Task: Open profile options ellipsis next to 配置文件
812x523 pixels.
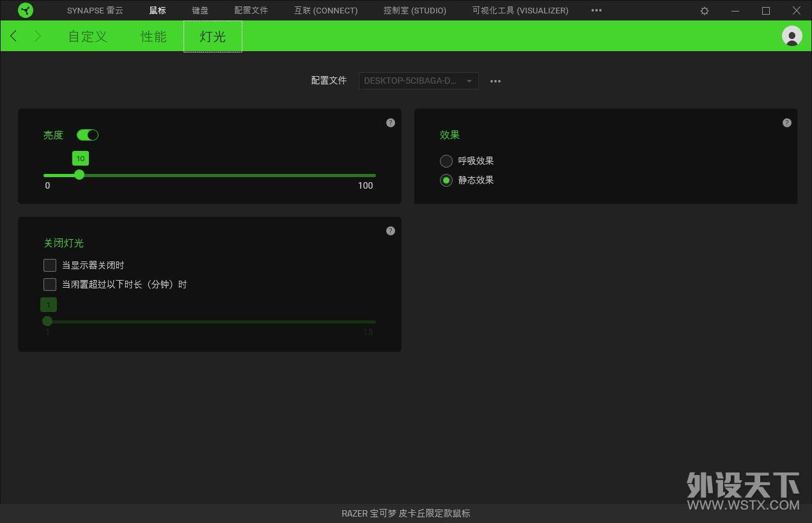Action: (496, 81)
